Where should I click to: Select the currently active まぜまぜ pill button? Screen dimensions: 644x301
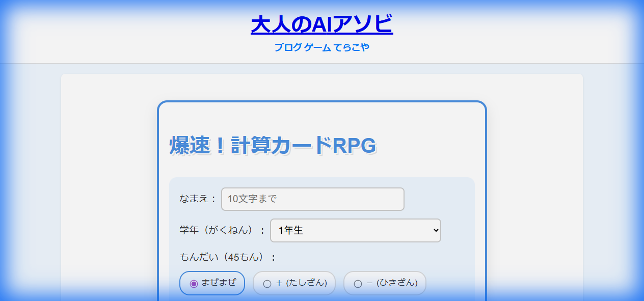click(212, 283)
